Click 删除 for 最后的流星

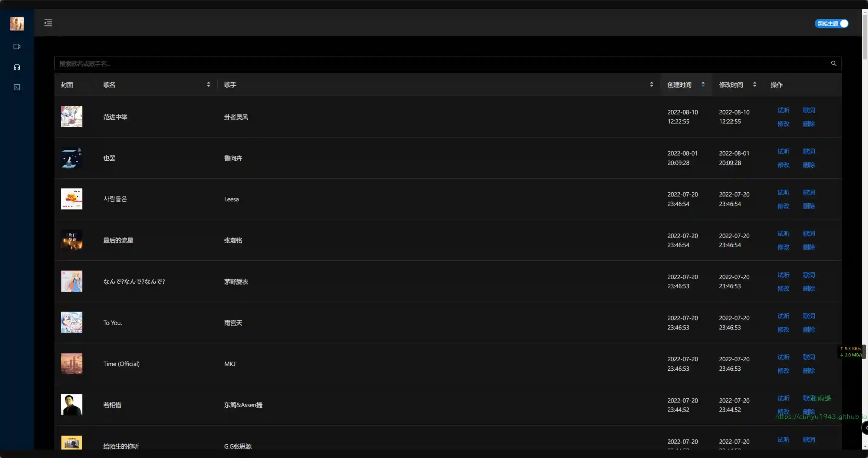coord(809,247)
